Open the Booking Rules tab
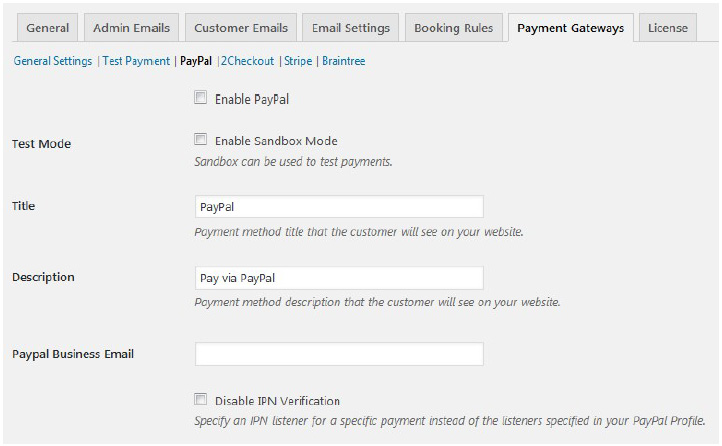 pos(453,28)
